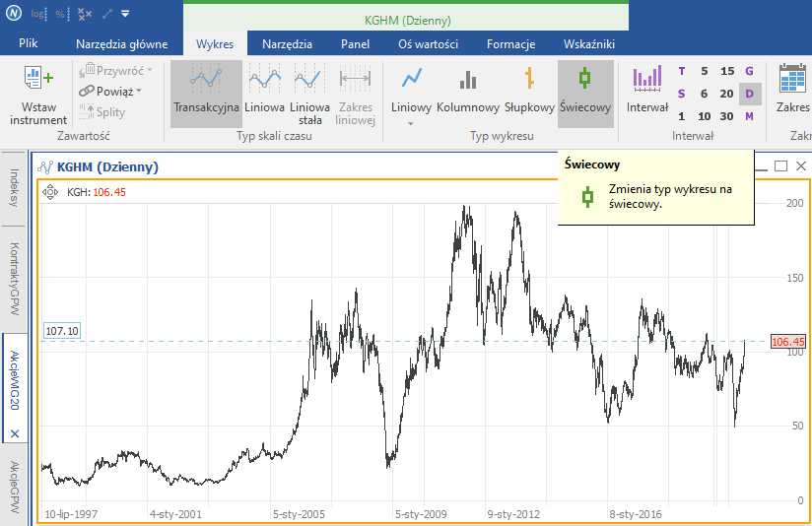Image resolution: width=812 pixels, height=526 pixels.
Task: Select the Wykres ribbon tab
Action: pos(215,44)
